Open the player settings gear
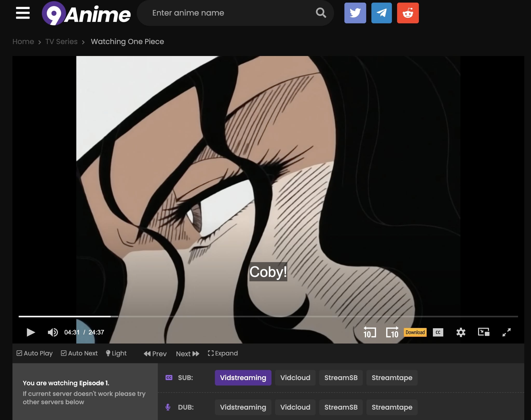 [461, 332]
